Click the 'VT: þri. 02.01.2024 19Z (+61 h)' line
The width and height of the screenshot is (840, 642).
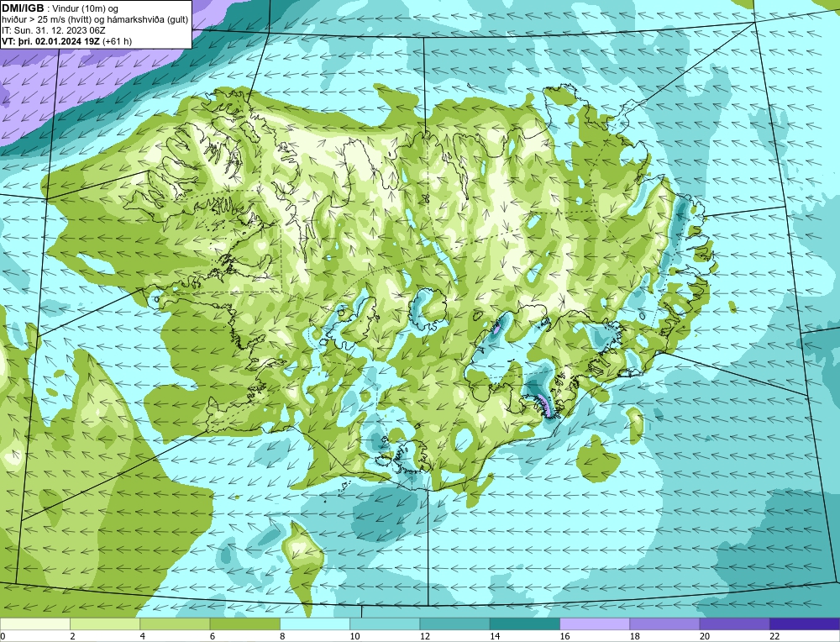pyautogui.click(x=67, y=41)
